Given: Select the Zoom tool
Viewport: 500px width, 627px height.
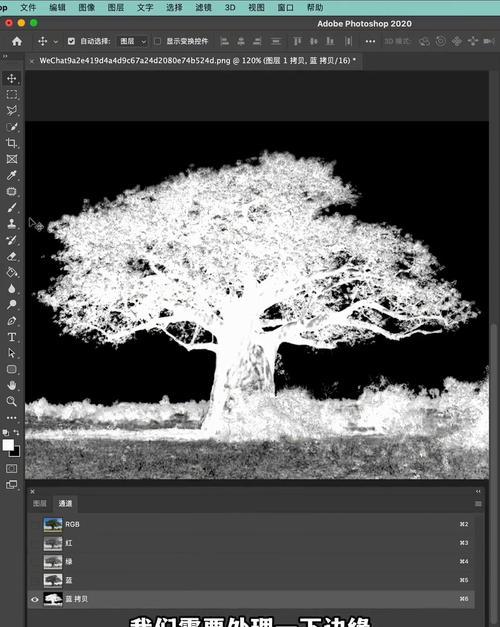Looking at the screenshot, I should [12, 401].
